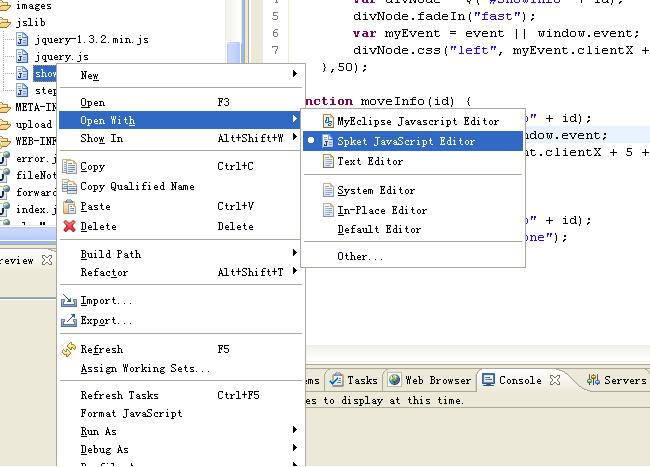650x467 pixels.
Task: Click the Refresh arrows icon
Action: [69, 349]
